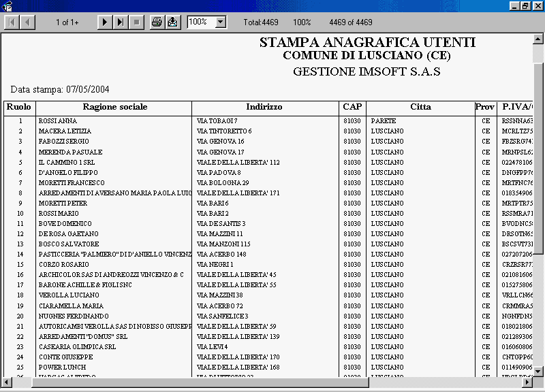545x392 pixels.
Task: Click the address "VIA PADOVA 8"
Action: [219, 173]
